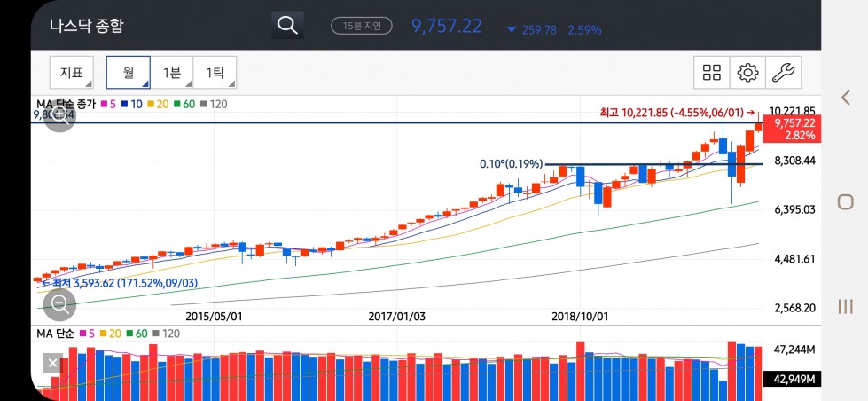Close the volume panel with X

coord(52,364)
